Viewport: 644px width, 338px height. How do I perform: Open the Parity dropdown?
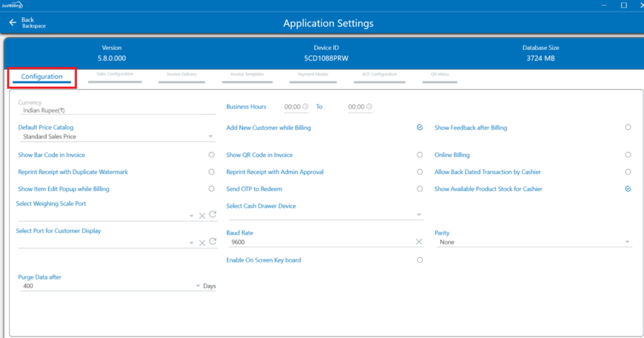[627, 242]
